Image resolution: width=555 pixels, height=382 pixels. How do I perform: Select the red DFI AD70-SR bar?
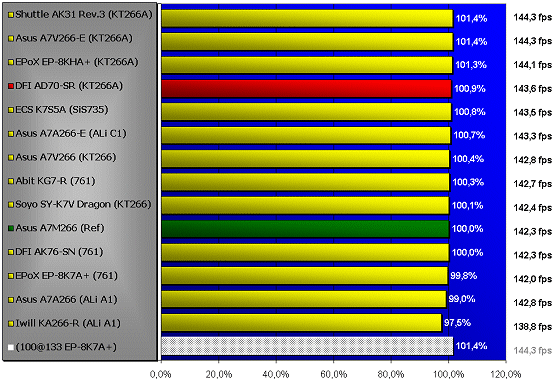(x=307, y=89)
